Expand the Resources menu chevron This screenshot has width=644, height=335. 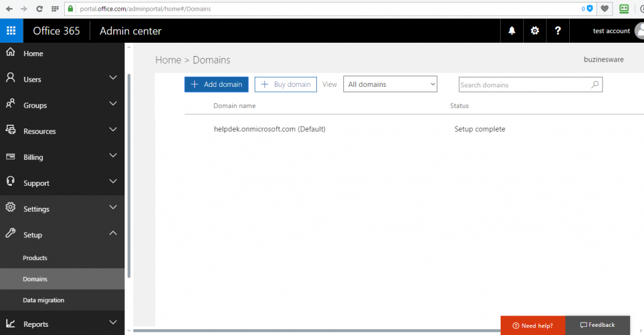click(113, 130)
